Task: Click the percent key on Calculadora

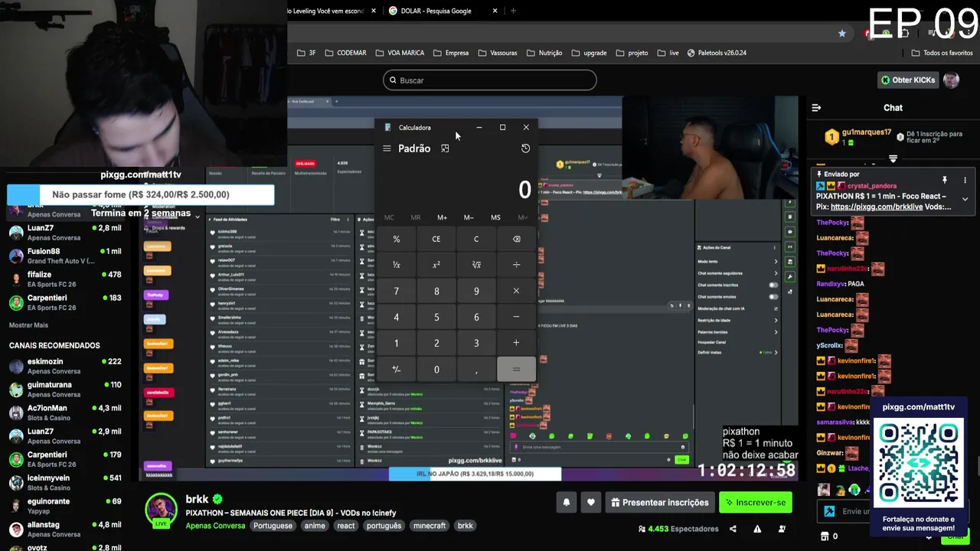Action: 397,239
